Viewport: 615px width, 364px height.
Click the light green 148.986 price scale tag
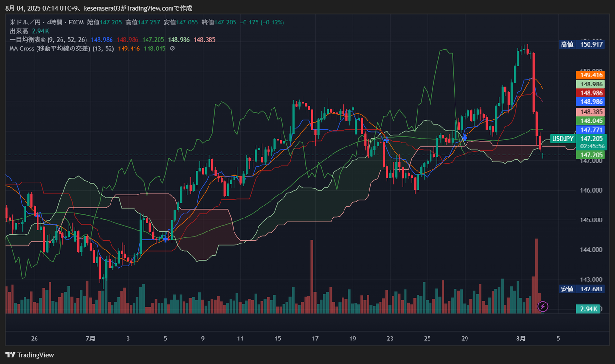click(x=590, y=84)
